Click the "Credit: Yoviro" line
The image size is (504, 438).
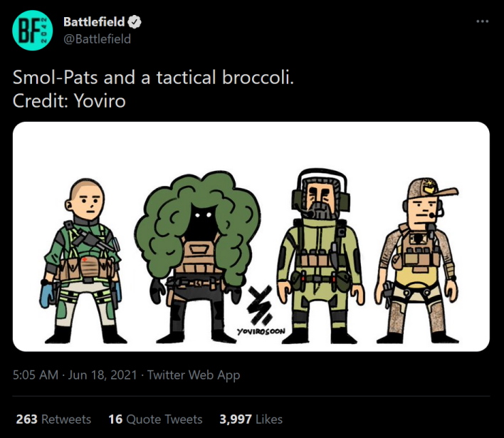(x=69, y=100)
